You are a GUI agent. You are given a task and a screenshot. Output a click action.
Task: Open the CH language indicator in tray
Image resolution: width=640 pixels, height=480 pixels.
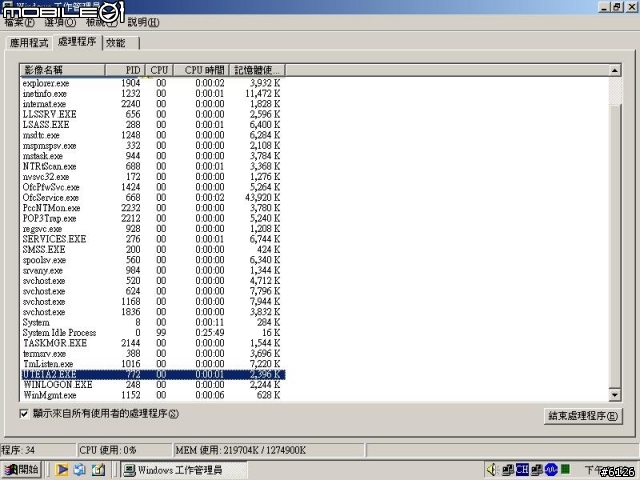tap(522, 469)
